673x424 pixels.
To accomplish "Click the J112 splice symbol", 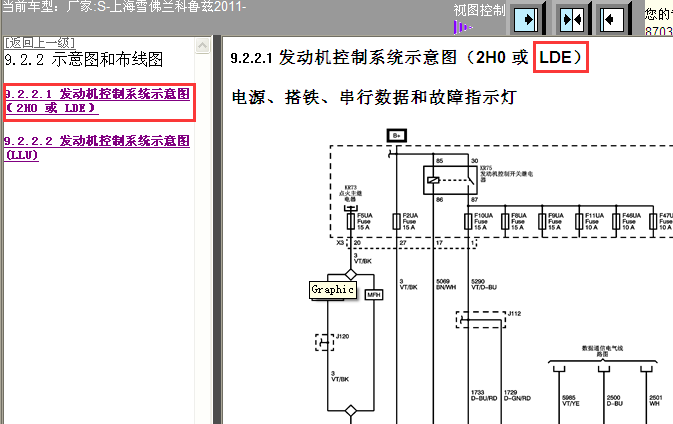I will pyautogui.click(x=480, y=320).
